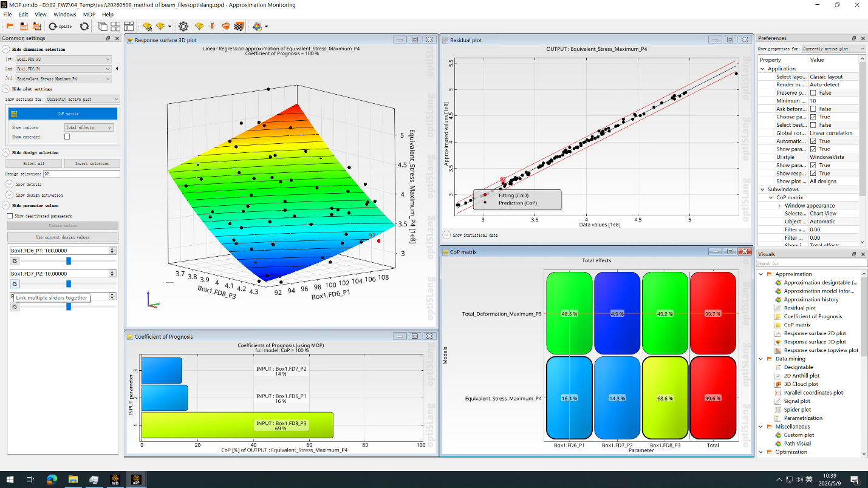Open the Show indices Total effects dropdown
The image size is (868, 488).
point(89,127)
